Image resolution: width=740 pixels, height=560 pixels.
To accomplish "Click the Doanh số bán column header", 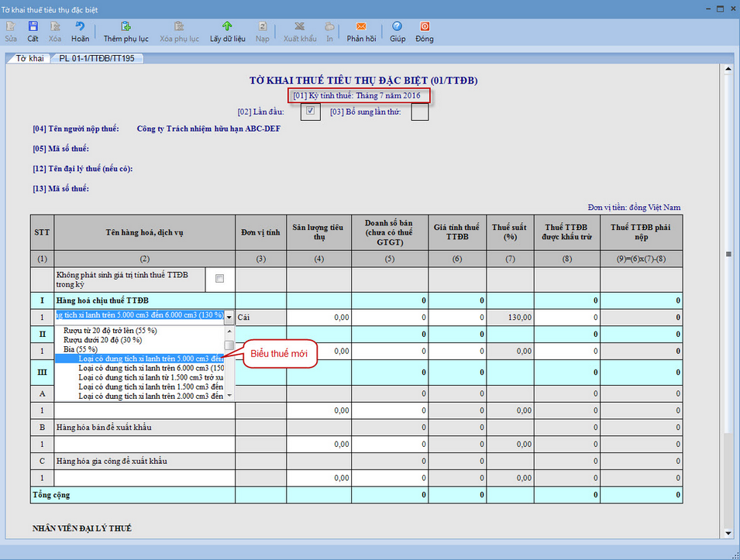I will [389, 232].
